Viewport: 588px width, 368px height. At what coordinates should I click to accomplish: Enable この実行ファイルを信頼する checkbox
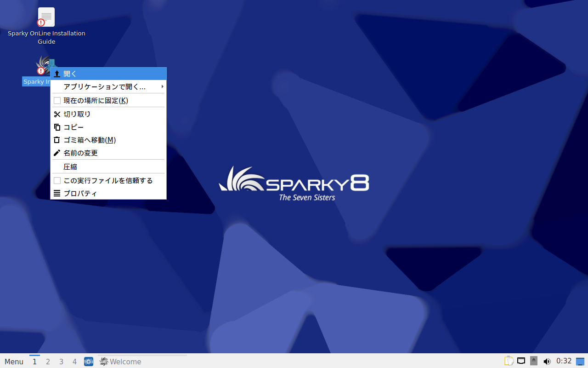(57, 180)
